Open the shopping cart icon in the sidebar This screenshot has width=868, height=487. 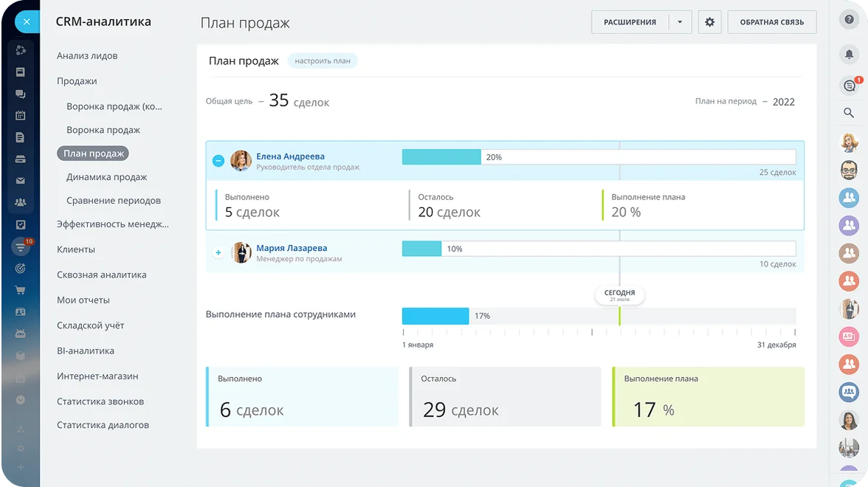[21, 290]
